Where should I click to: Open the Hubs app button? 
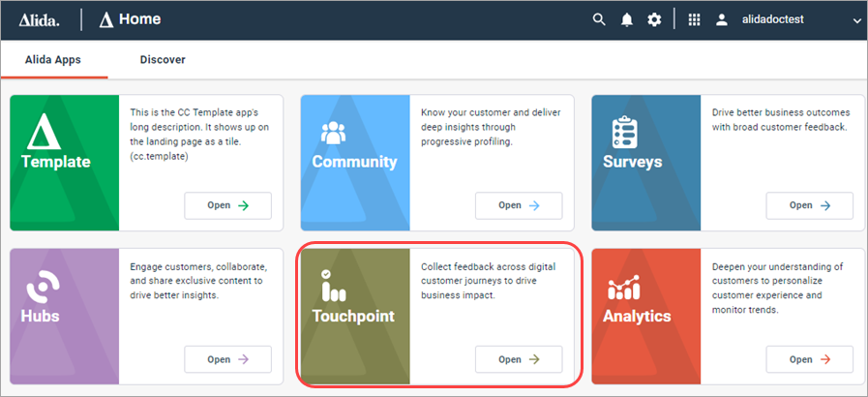tap(228, 359)
